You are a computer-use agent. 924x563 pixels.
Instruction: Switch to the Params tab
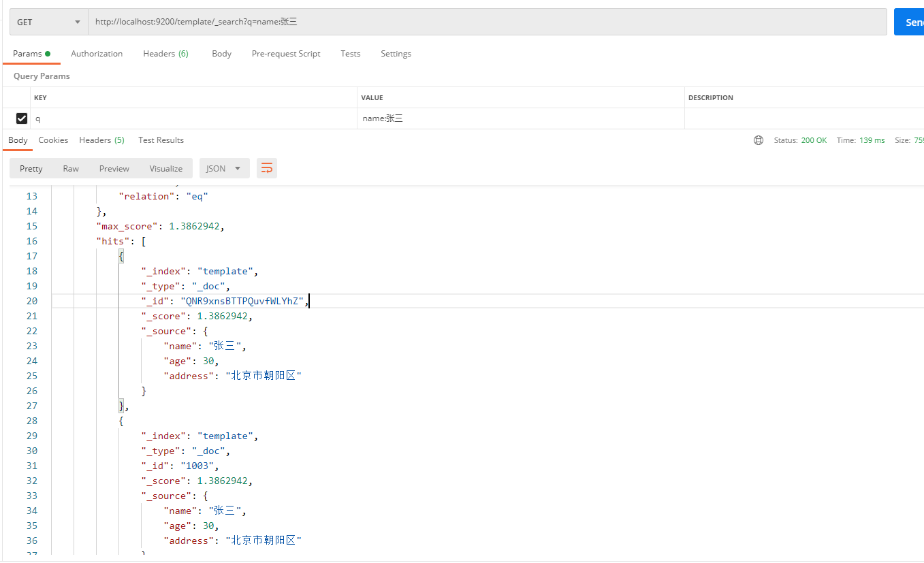[x=31, y=54]
